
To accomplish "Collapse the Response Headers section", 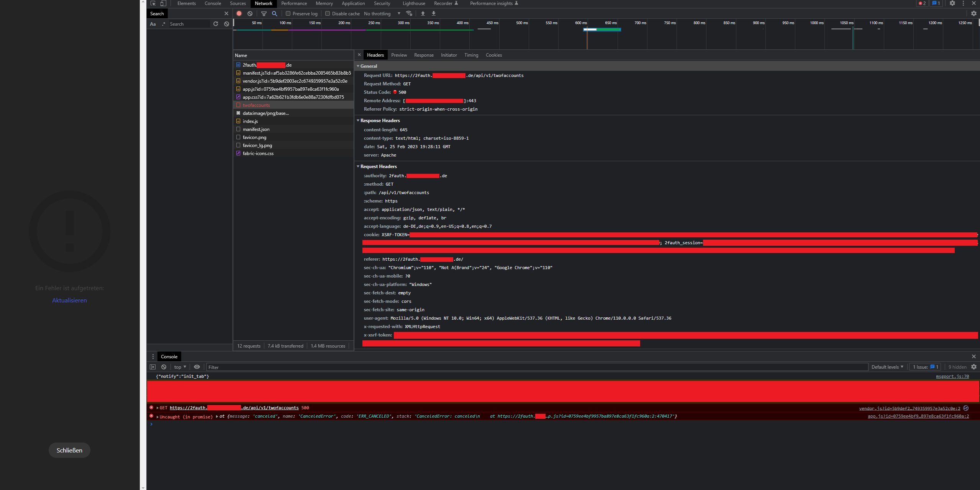I will 358,120.
